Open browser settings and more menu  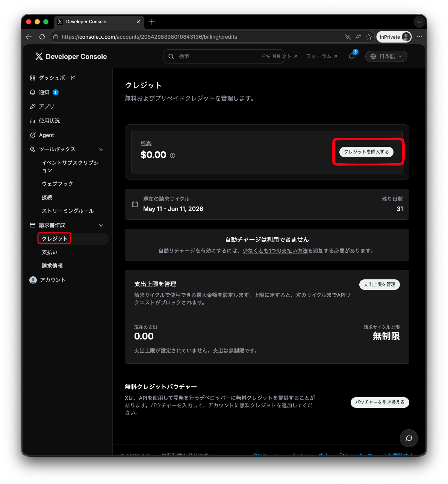[x=419, y=37]
